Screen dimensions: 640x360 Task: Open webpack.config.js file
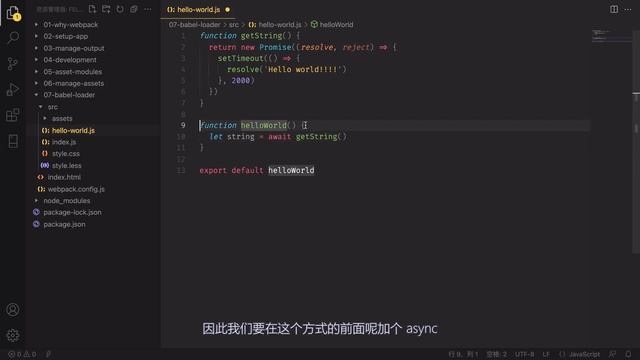click(x=76, y=189)
